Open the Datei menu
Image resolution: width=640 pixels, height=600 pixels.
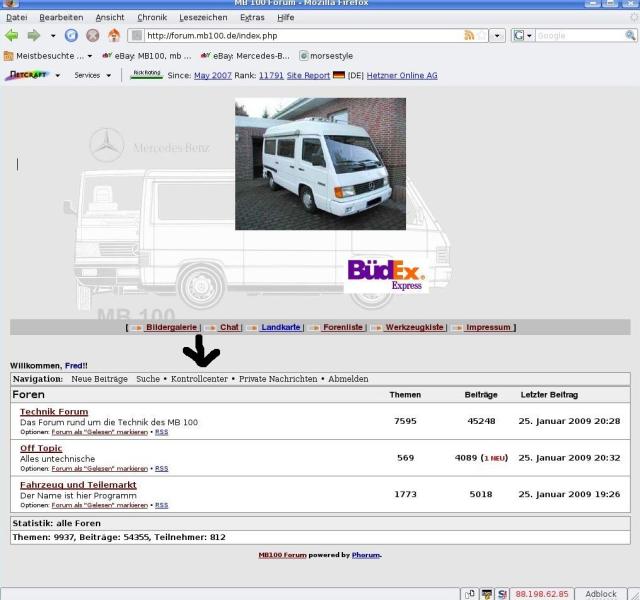(17, 18)
